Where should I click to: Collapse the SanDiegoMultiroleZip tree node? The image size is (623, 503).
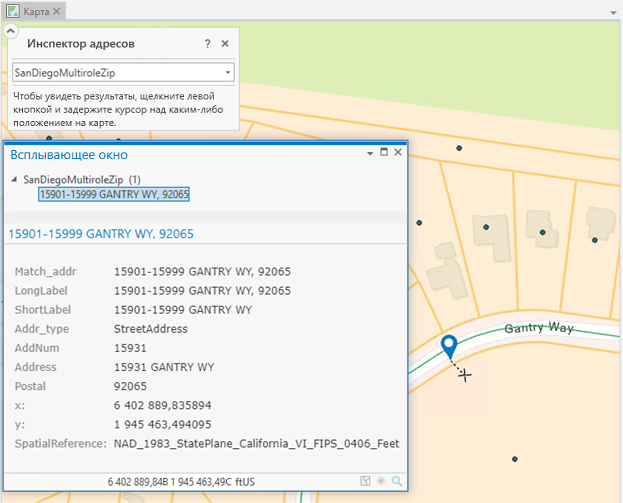[x=14, y=179]
